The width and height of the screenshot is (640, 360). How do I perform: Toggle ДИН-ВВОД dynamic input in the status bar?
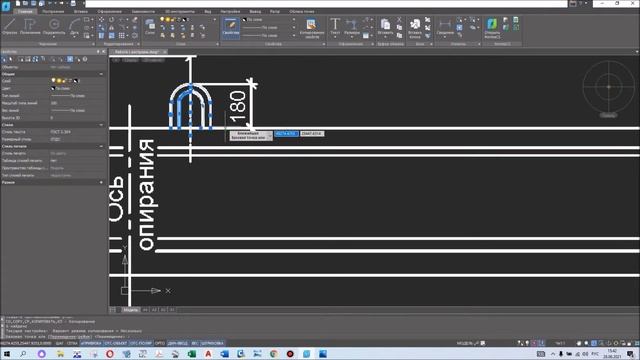[178, 343]
